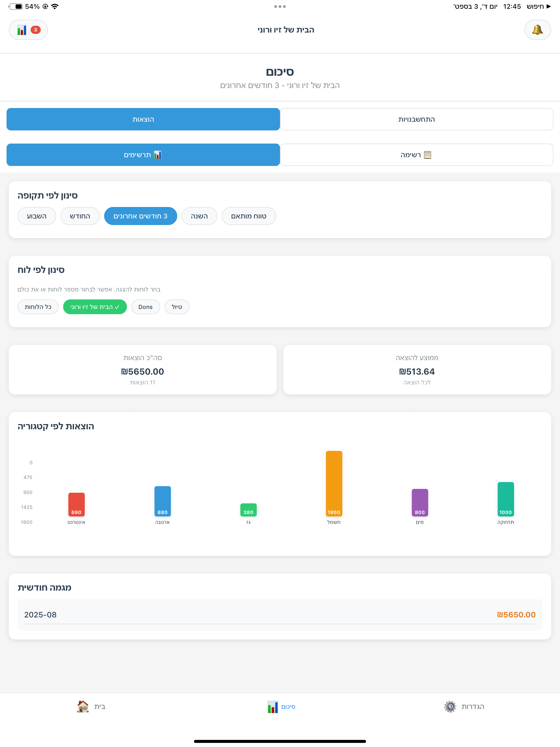Tap the סינון לפי תקופה heading
Image resolution: width=560 pixels, height=747 pixels.
pos(48,195)
